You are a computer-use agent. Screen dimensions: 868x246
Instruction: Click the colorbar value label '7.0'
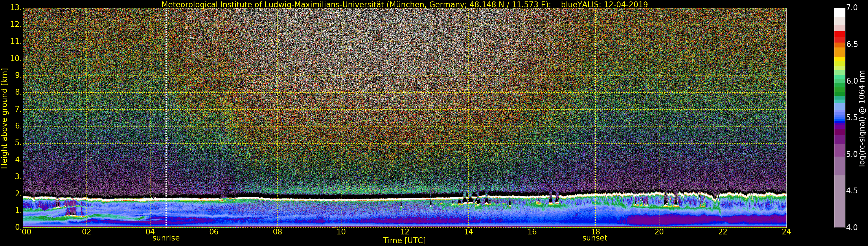coord(852,8)
